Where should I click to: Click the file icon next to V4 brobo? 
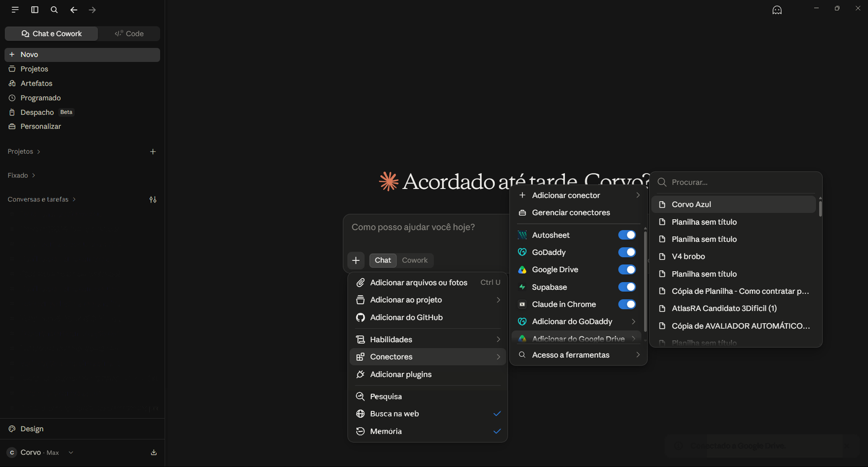coord(662,257)
